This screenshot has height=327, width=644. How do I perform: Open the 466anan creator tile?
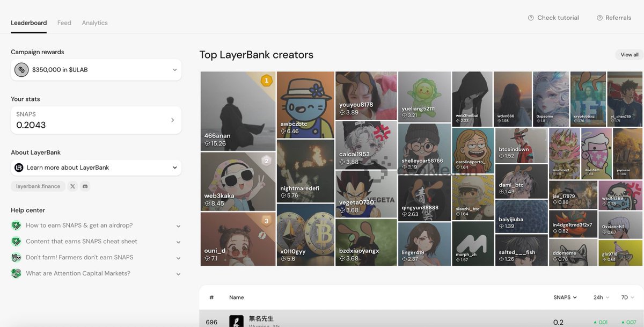click(x=238, y=111)
